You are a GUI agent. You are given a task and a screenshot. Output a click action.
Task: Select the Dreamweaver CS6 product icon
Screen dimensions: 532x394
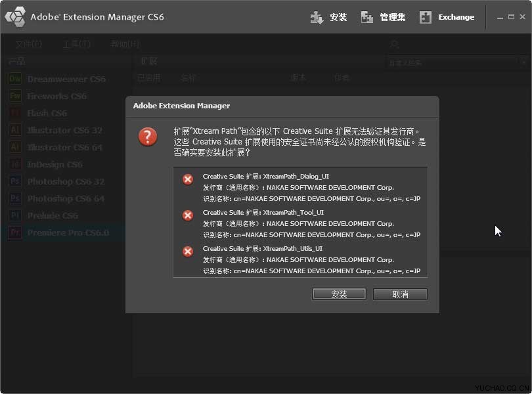[x=16, y=79]
